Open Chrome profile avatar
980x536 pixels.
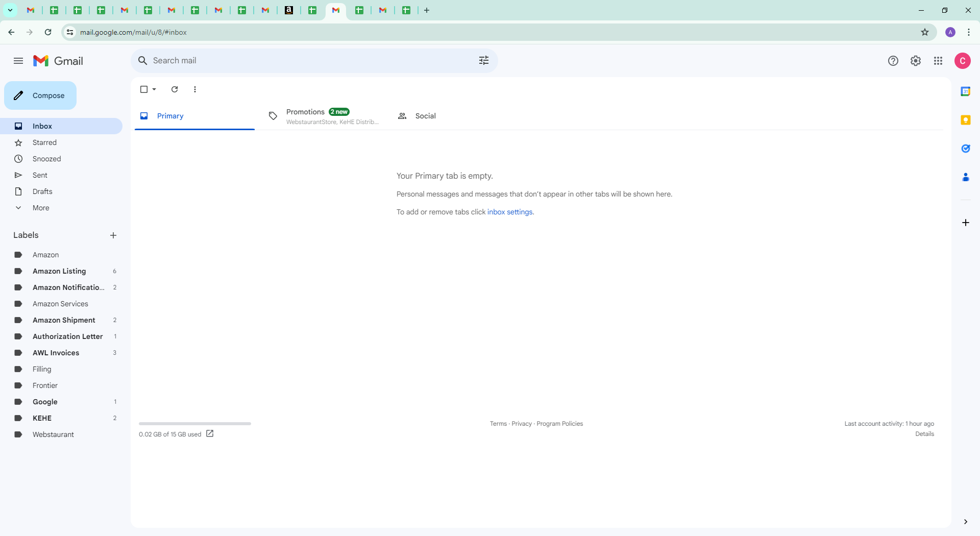(x=950, y=32)
